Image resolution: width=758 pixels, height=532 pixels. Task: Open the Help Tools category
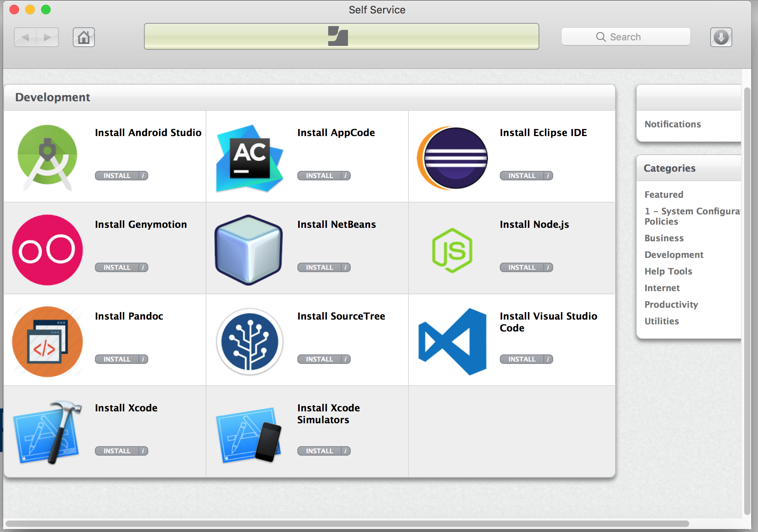point(668,271)
